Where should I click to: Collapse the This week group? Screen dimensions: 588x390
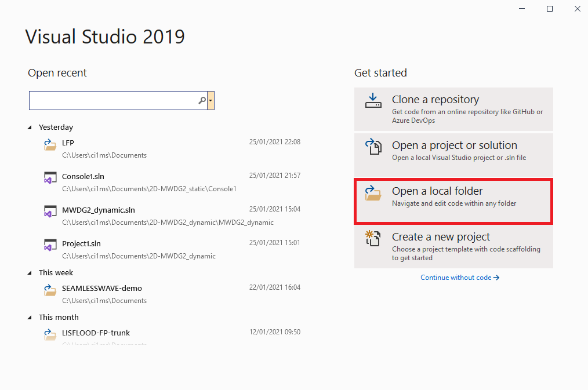coord(30,273)
